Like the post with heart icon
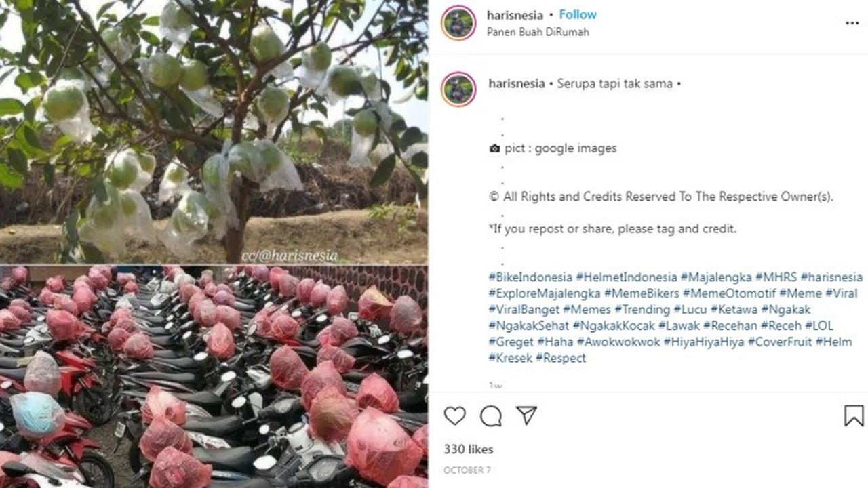This screenshot has height=488, width=868. [454, 415]
